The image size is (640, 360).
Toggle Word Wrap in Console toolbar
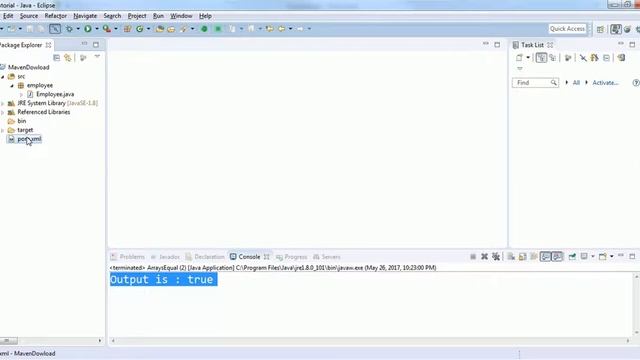point(534,256)
